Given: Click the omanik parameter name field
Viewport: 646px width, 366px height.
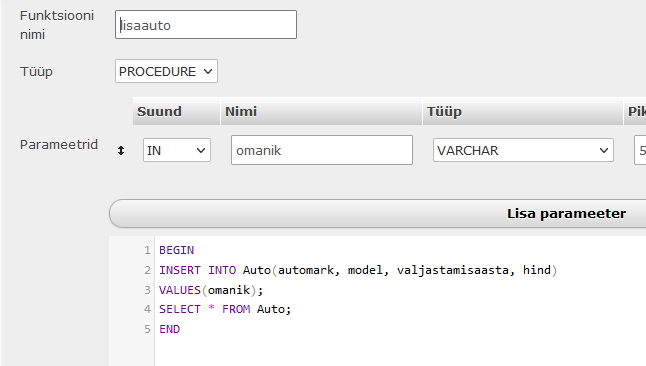Looking at the screenshot, I should (x=322, y=150).
